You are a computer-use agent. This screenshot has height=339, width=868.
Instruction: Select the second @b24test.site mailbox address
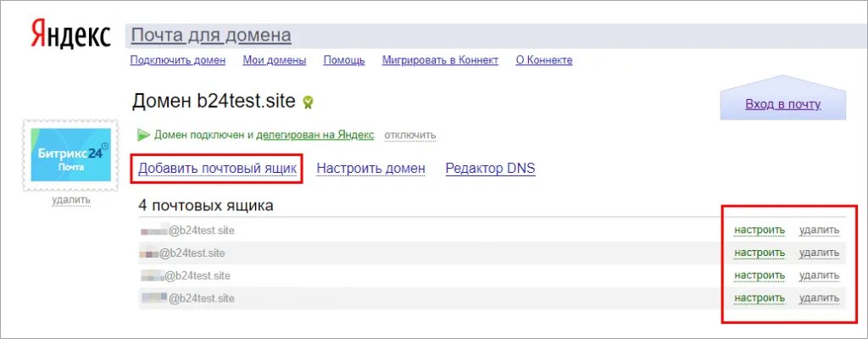pos(183,253)
